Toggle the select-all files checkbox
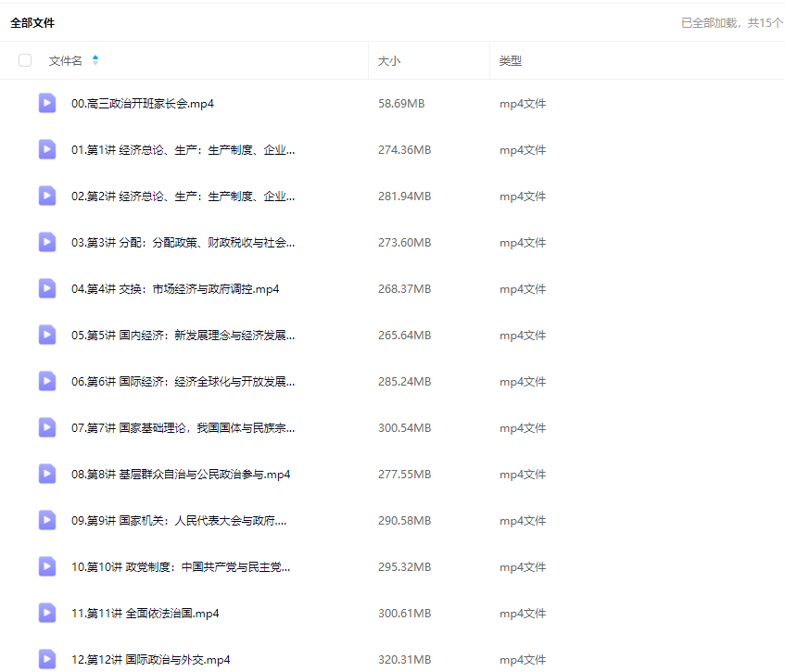Viewport: 785px width, 672px height. (25, 60)
